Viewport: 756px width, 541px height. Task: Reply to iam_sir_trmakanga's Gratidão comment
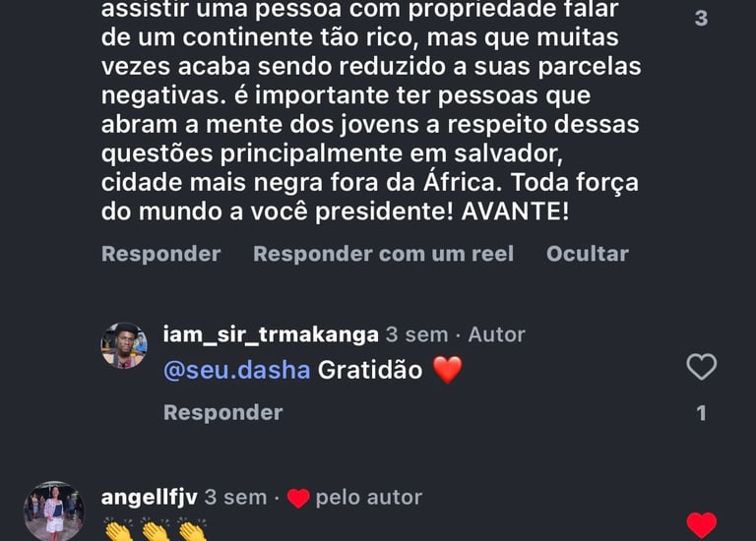click(222, 412)
